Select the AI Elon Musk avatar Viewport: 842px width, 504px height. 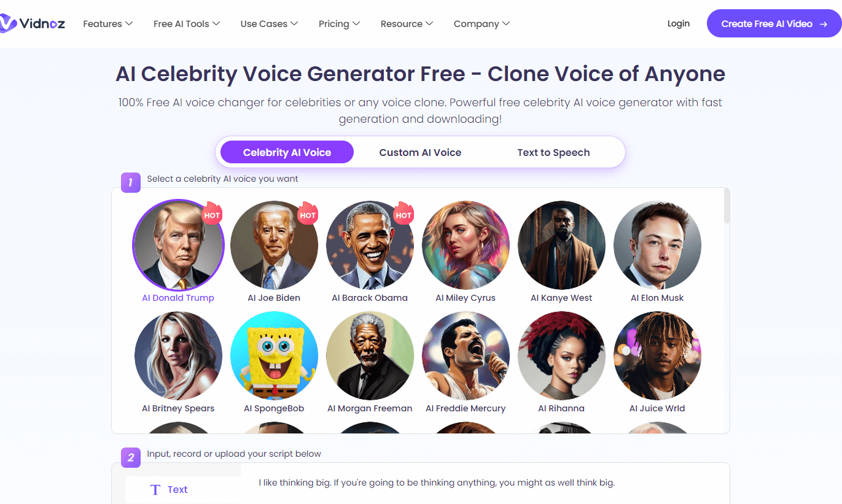(x=657, y=245)
